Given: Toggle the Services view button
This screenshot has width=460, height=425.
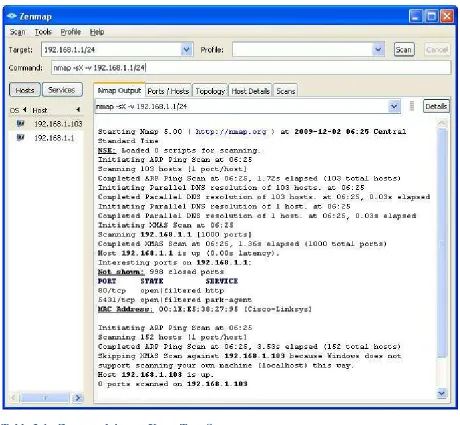Looking at the screenshot, I should pyautogui.click(x=62, y=90).
